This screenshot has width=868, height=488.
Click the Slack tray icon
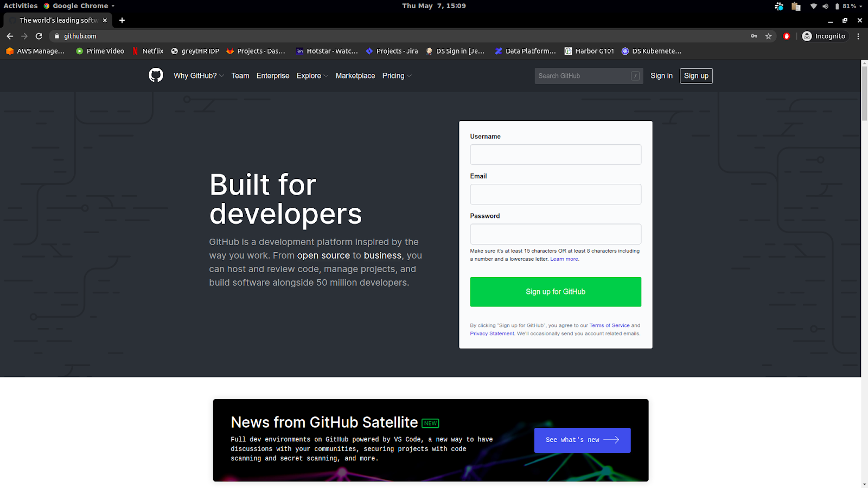click(x=779, y=6)
